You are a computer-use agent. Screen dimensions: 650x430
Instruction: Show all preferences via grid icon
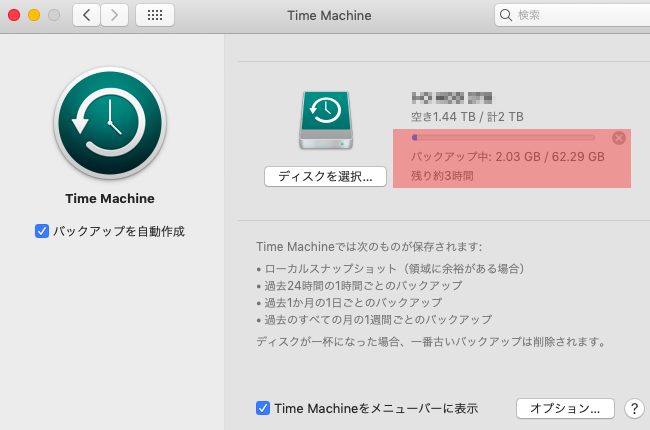point(154,15)
